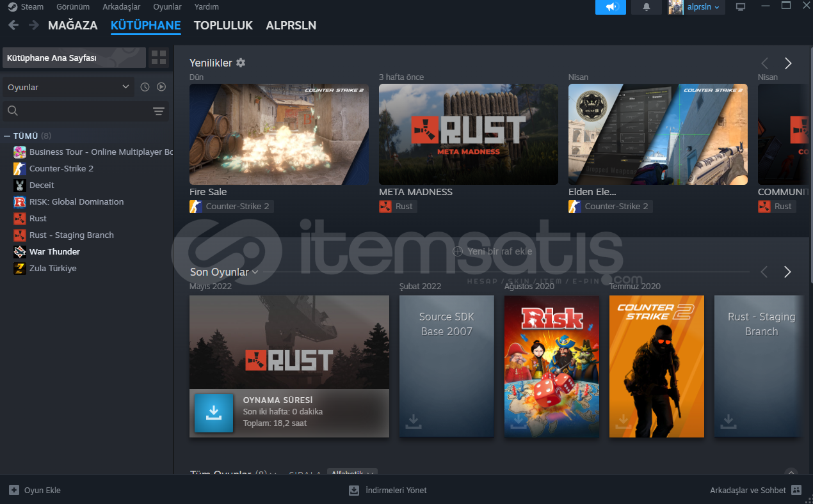Click main content vertical scrollbar

[810, 166]
